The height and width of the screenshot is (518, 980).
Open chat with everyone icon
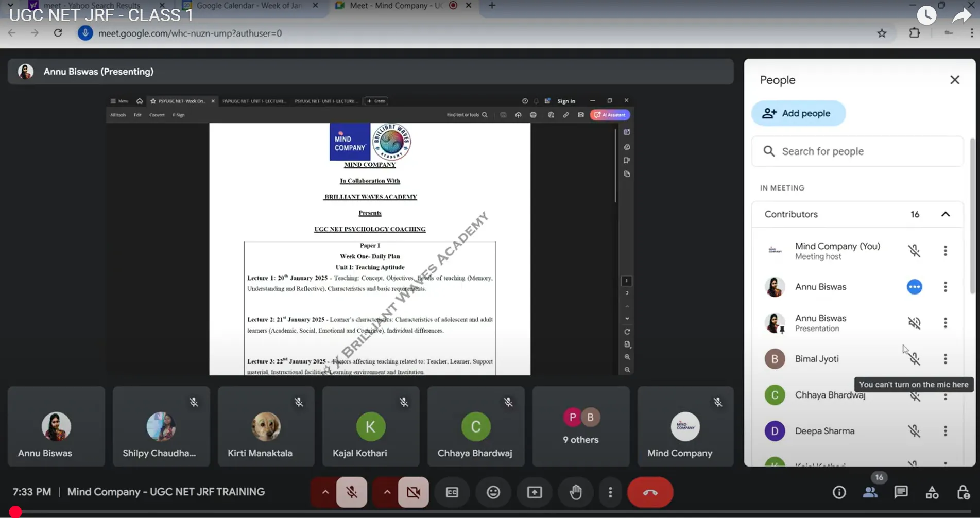coord(901,492)
